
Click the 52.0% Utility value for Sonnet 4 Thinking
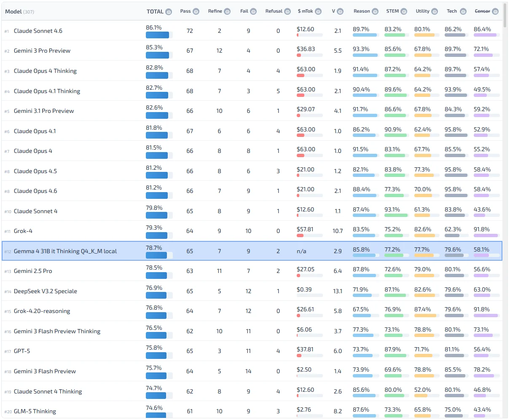[x=422, y=390]
